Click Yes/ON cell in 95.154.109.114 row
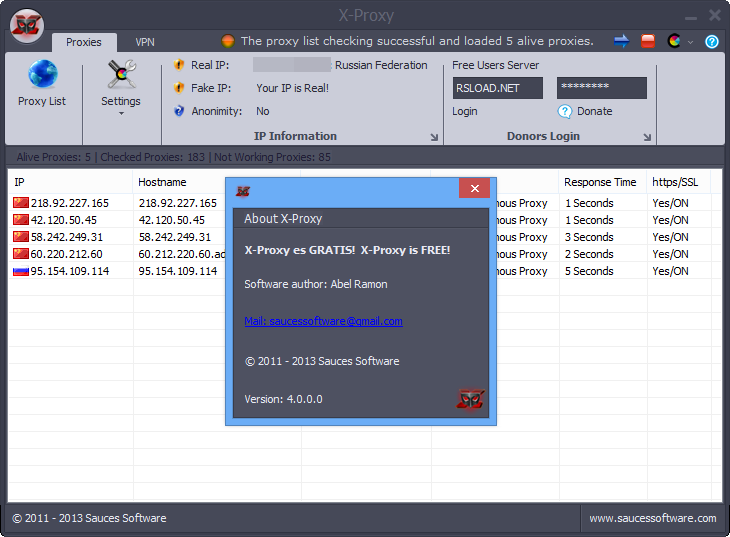Image resolution: width=730 pixels, height=537 pixels. click(670, 271)
